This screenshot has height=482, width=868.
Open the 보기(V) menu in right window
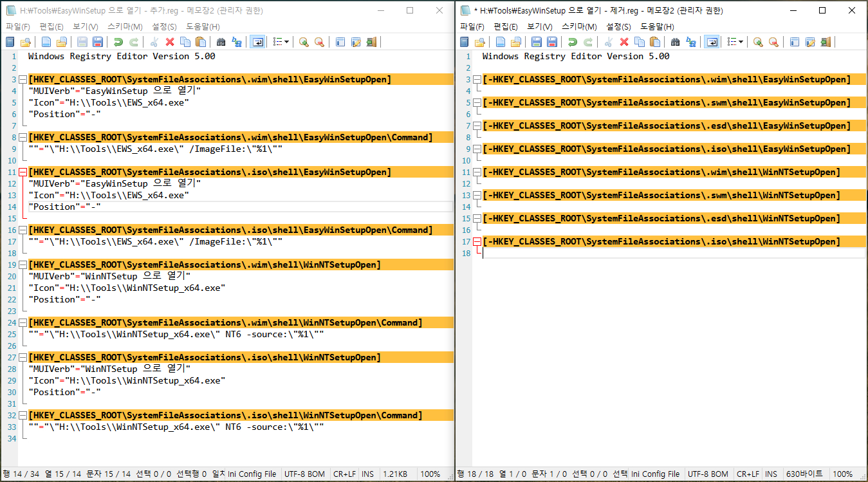coord(540,26)
